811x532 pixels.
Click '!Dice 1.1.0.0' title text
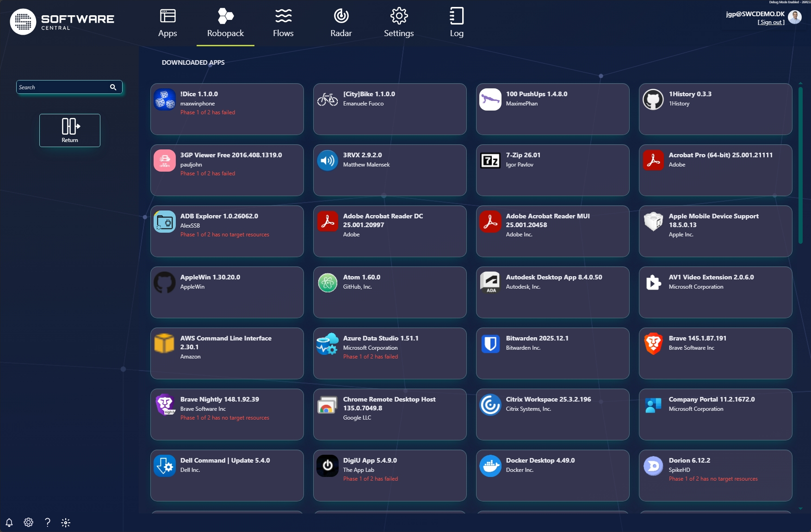point(199,94)
